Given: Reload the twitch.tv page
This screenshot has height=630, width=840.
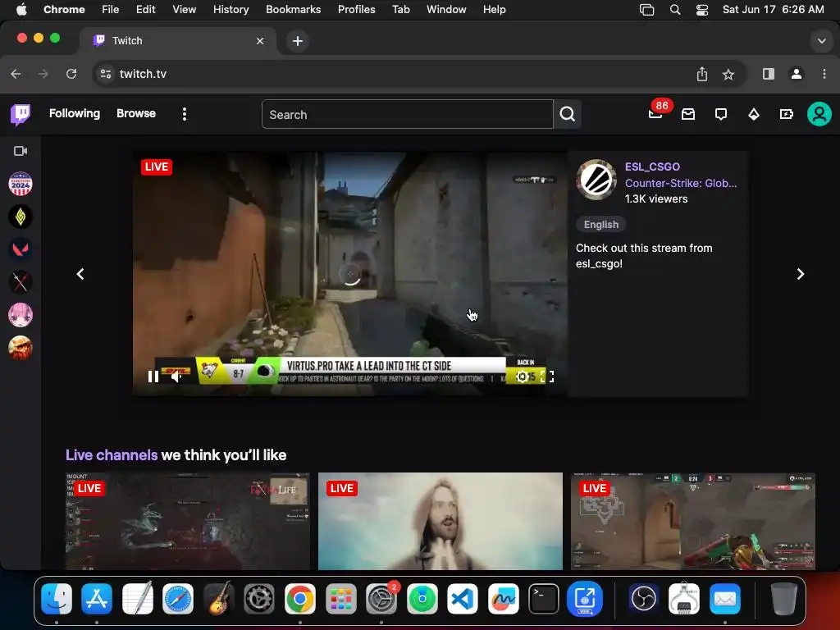Looking at the screenshot, I should [x=71, y=74].
